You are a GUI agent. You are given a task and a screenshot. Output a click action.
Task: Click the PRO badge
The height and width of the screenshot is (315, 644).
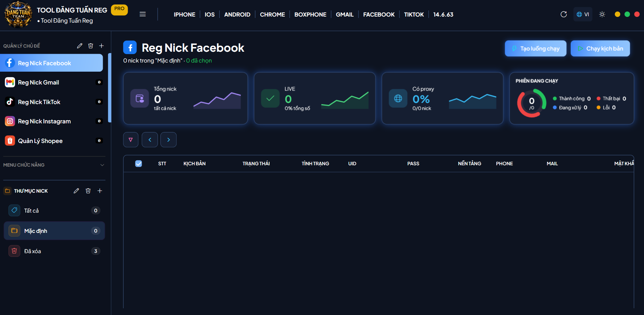pyautogui.click(x=119, y=9)
